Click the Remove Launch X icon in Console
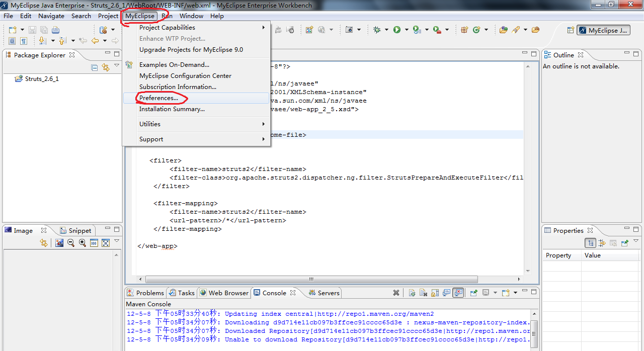This screenshot has width=644, height=351. click(396, 293)
